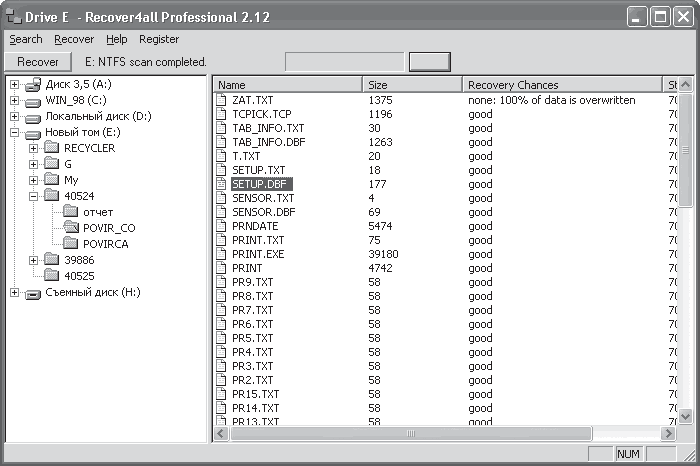Select the deleted POVIR_CO folder icon
Image resolution: width=700 pixels, height=466 pixels.
click(71, 227)
